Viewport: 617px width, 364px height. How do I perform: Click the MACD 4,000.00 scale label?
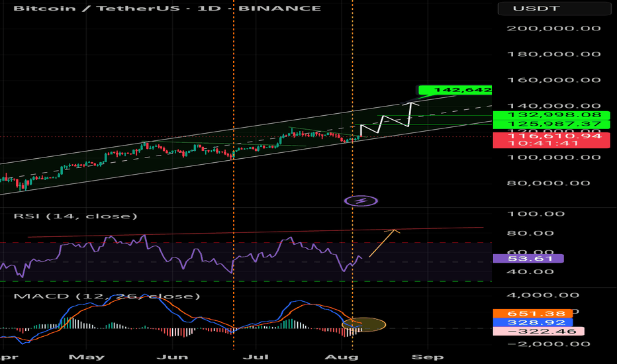click(x=543, y=295)
